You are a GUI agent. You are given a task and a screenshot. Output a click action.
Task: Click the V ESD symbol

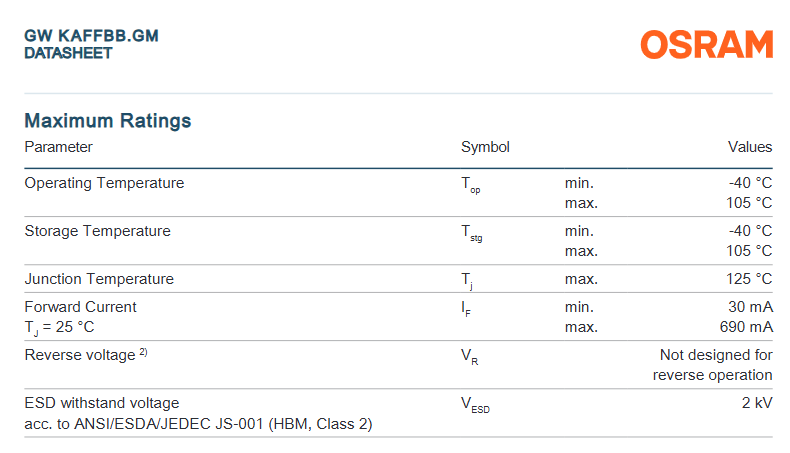pyautogui.click(x=475, y=405)
